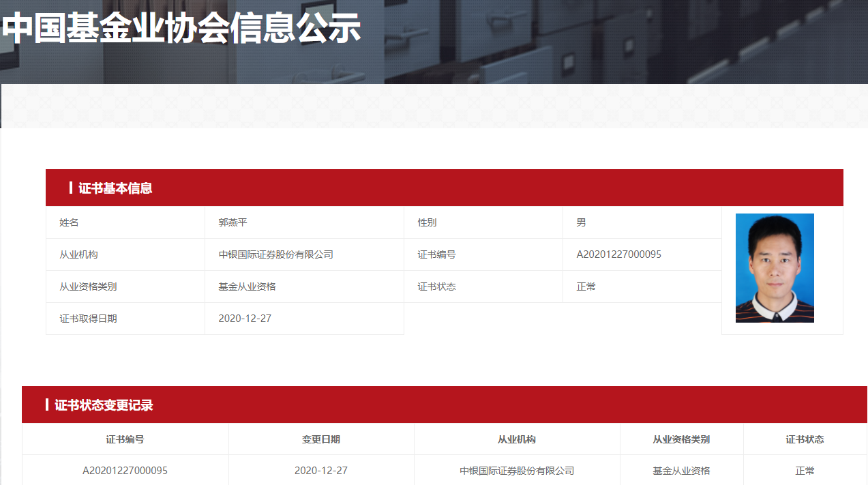Click the 变更日期 column header
Viewport: 868px width, 485px height.
coord(321,439)
